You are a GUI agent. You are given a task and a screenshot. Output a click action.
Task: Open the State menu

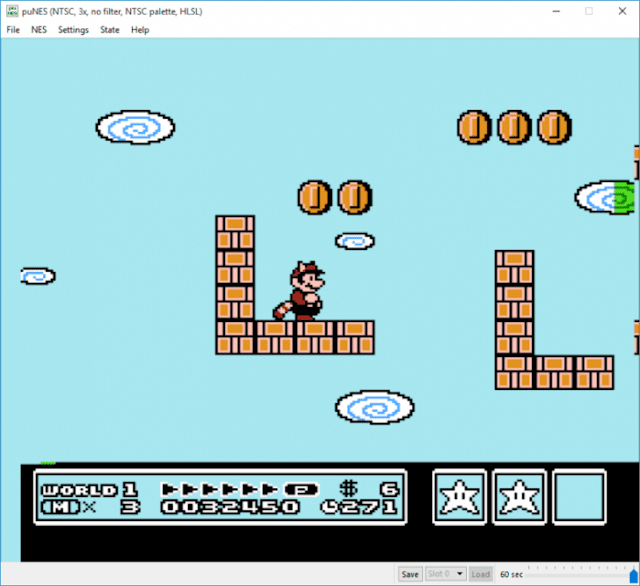(x=110, y=30)
